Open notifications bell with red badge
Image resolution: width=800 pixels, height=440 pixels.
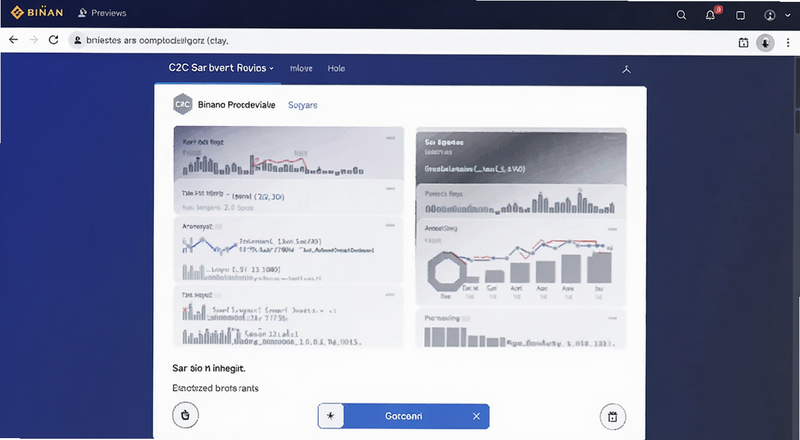click(711, 14)
